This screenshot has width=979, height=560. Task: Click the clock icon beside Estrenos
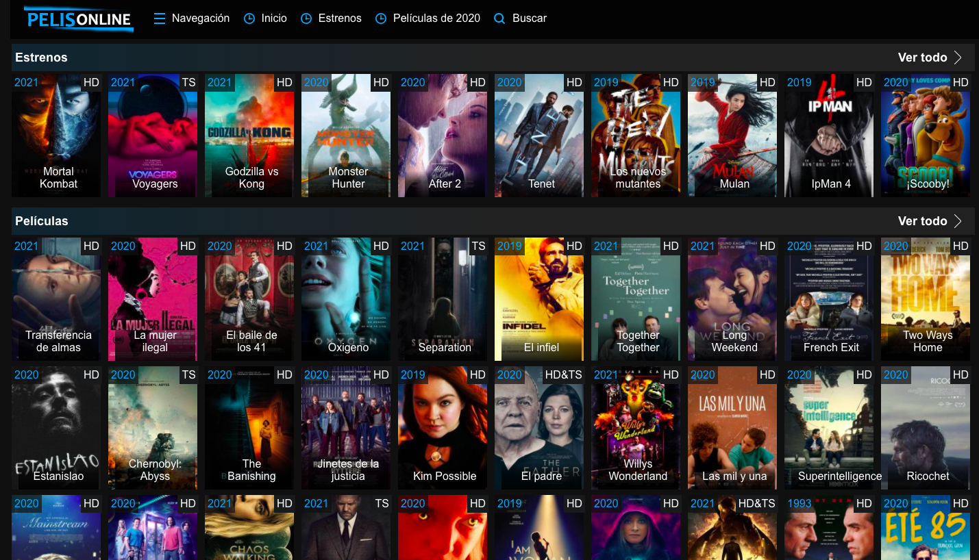click(306, 18)
